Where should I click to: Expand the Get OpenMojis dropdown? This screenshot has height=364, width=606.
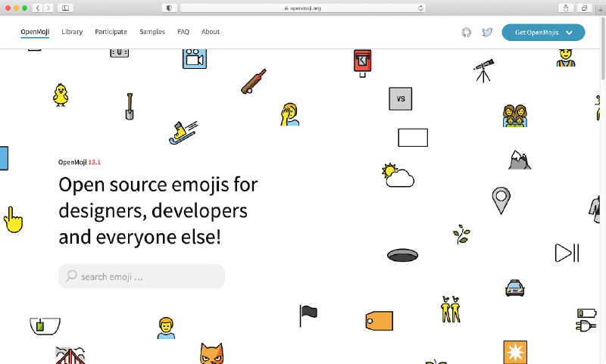(x=543, y=33)
